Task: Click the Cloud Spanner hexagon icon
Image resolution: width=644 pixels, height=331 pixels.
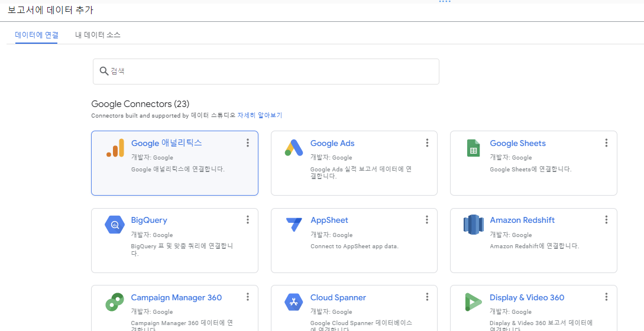Action: tap(294, 302)
